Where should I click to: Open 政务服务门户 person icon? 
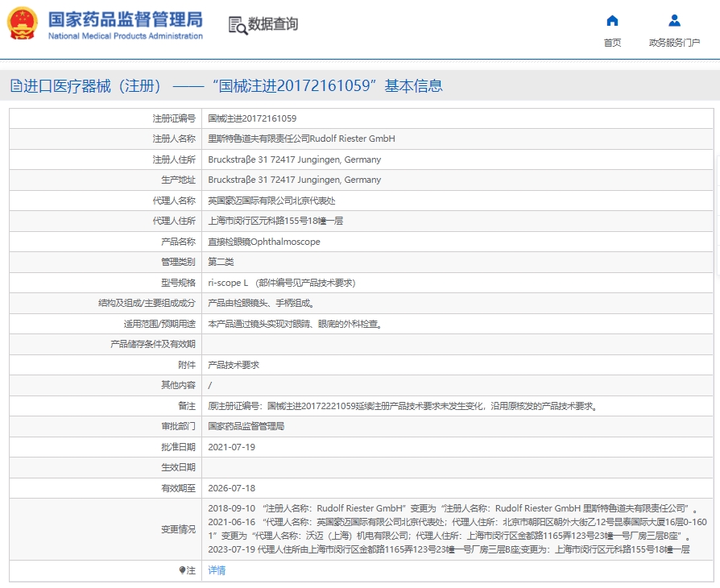674,21
